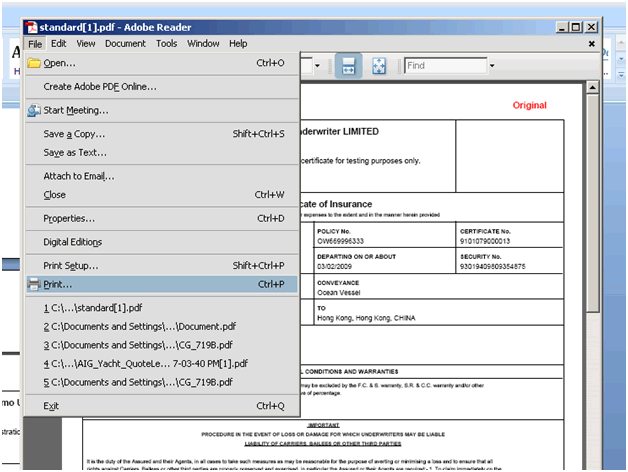Click Hong Kong, Hong Kong, CHINA destination

tap(366, 318)
